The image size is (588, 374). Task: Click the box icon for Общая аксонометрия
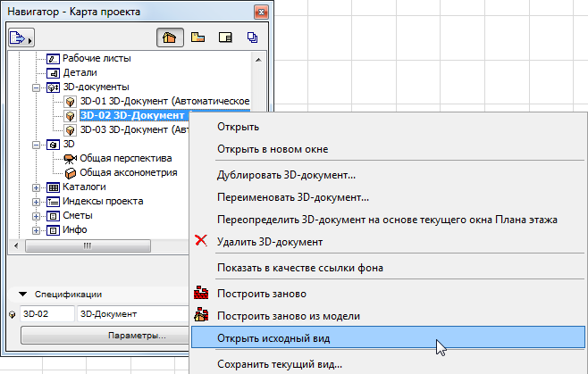click(x=70, y=173)
